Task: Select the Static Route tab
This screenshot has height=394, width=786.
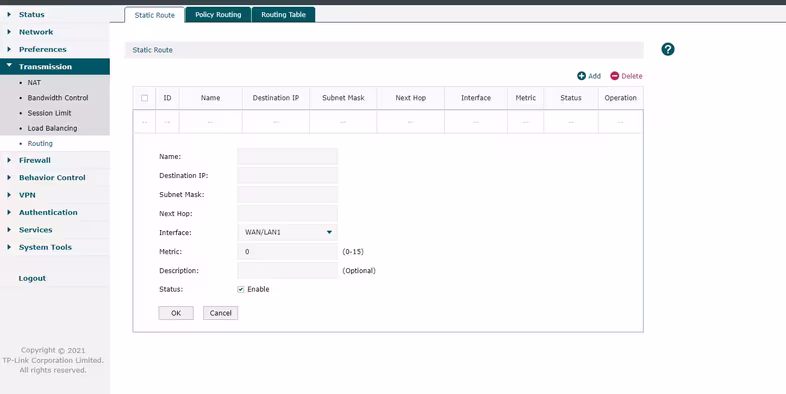Action: click(154, 15)
